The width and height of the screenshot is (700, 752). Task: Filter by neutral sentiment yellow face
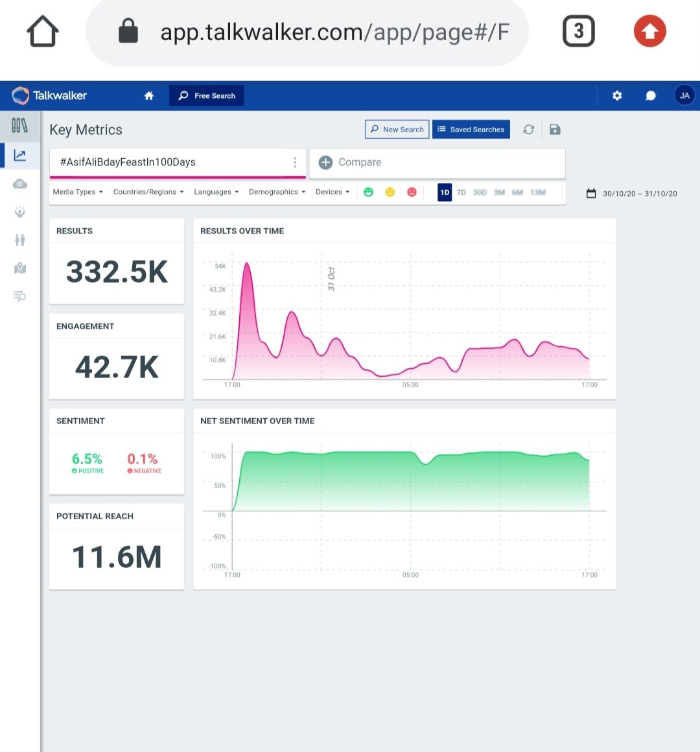tap(390, 193)
